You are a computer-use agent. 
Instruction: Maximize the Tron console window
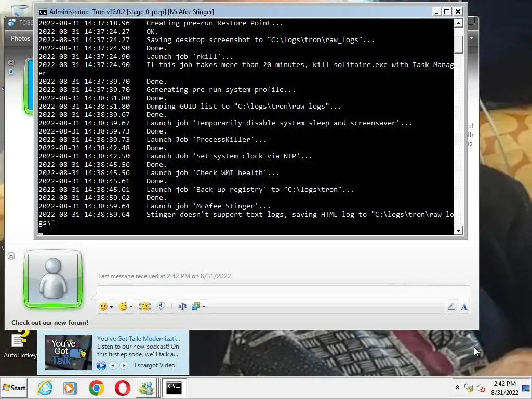point(447,12)
